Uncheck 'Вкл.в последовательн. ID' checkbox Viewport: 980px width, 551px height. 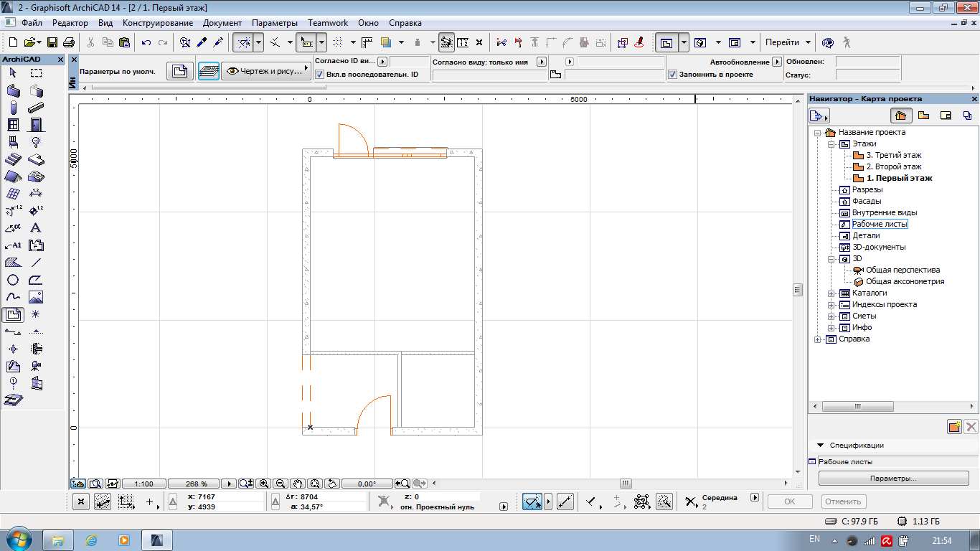click(x=320, y=74)
